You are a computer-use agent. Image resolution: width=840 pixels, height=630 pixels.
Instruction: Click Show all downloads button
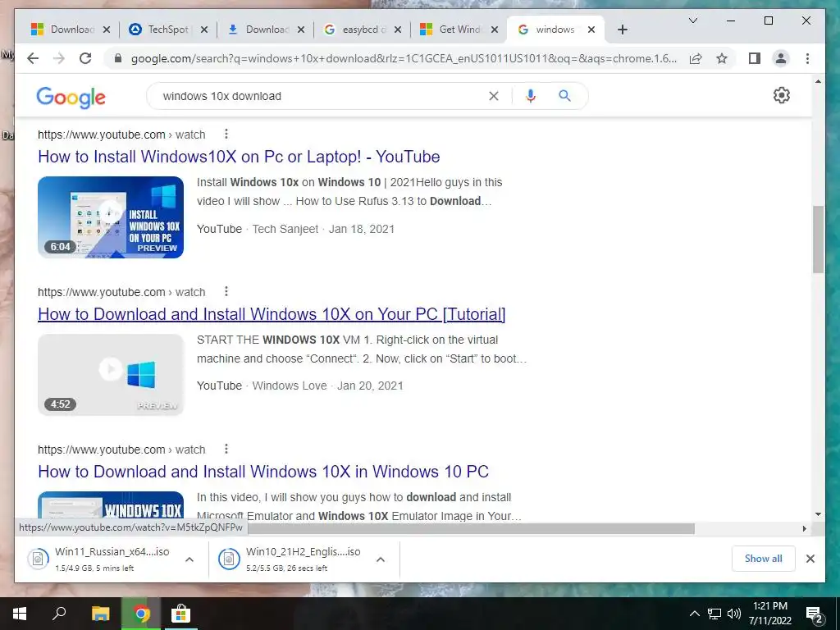[764, 559]
